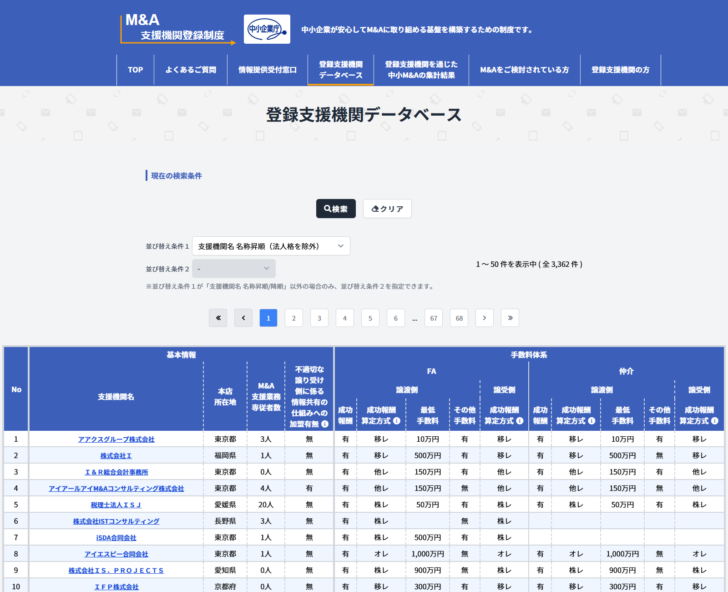Select the 登録支援機関データベース tab
Screen dimensions: 728x592
coord(340,70)
